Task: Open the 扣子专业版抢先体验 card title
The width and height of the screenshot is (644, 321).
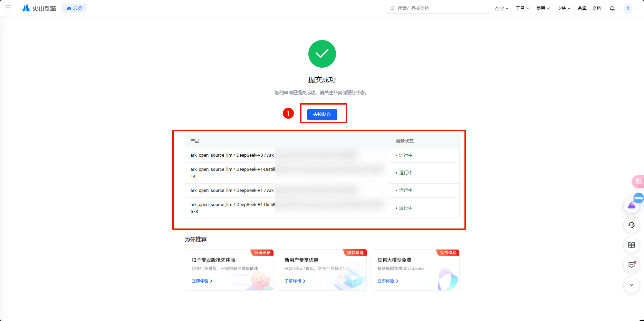Action: coord(213,260)
